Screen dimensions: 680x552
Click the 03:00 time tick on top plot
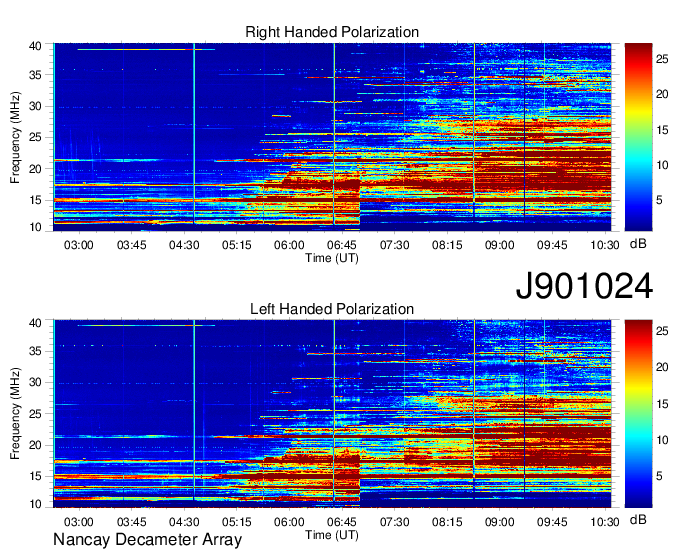78,245
